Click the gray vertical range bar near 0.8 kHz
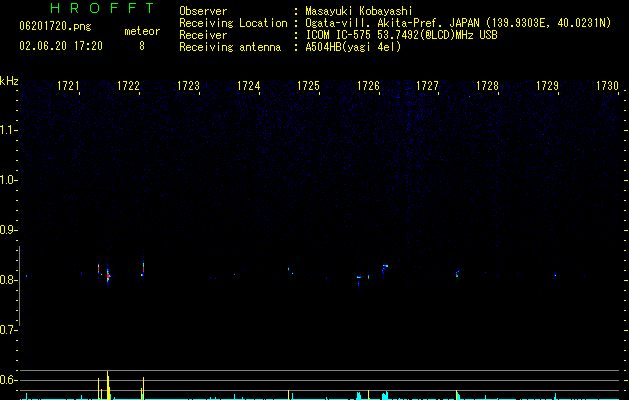 click(19, 286)
